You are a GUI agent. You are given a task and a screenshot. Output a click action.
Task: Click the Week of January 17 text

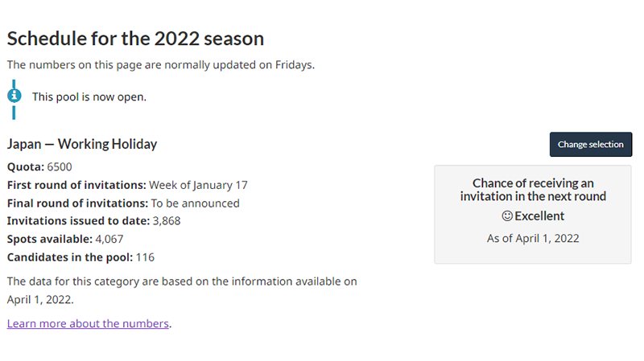coord(198,185)
